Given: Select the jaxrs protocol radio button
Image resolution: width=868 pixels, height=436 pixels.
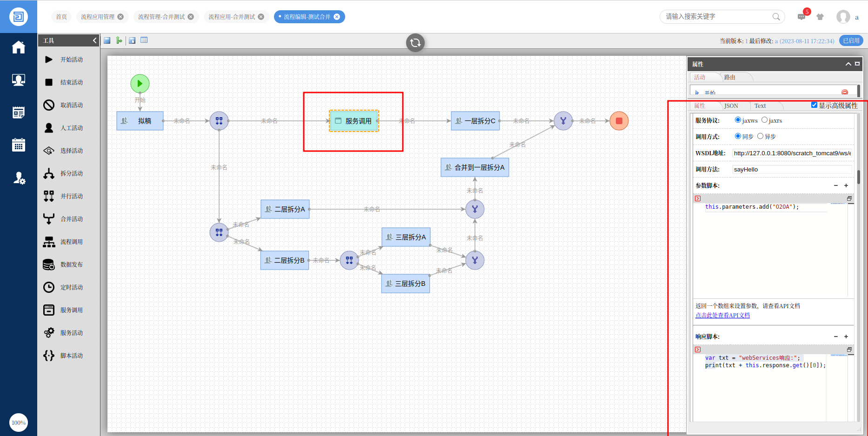Looking at the screenshot, I should (764, 120).
